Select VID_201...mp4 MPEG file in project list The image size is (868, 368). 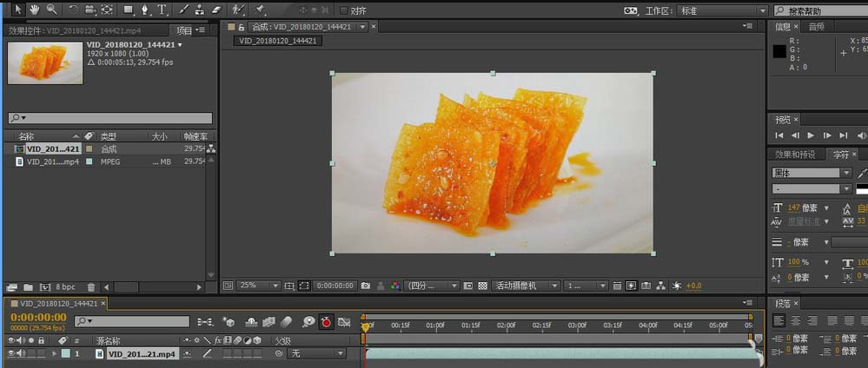[x=52, y=161]
